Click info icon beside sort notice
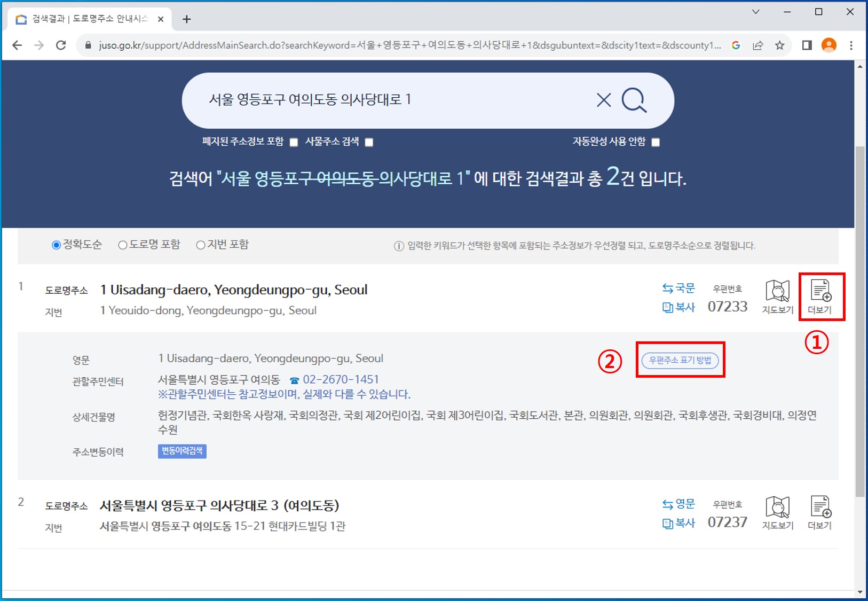868x601 pixels. (399, 246)
